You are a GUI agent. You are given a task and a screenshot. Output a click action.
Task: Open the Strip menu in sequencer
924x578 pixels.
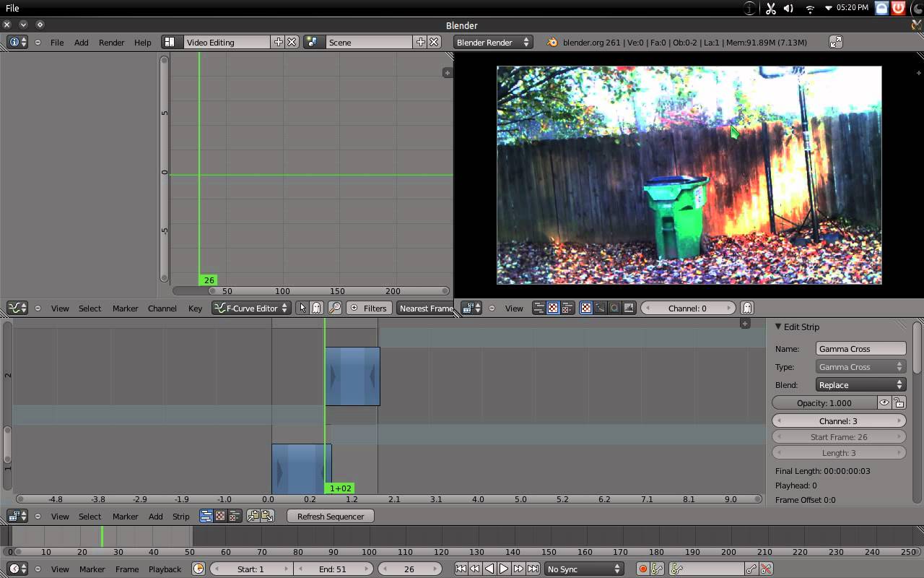click(180, 516)
